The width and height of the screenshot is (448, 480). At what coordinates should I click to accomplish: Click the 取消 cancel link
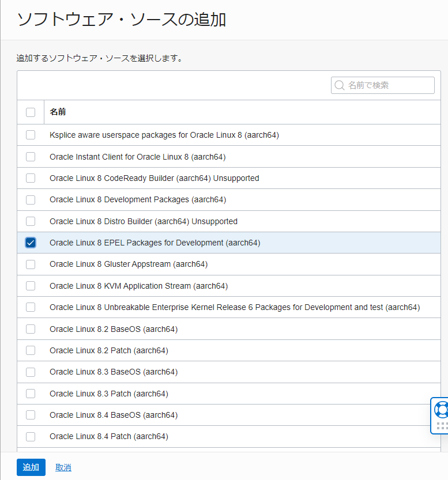click(x=63, y=467)
